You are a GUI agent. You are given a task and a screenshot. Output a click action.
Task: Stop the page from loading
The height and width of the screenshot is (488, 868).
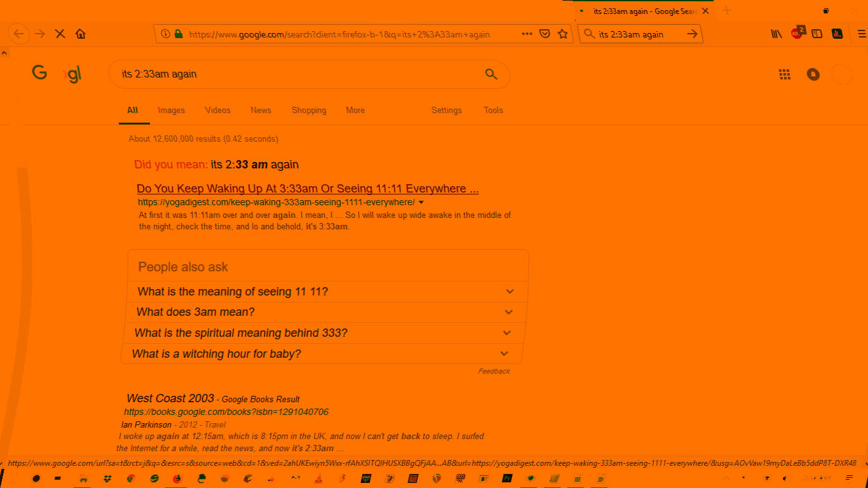[x=60, y=34]
